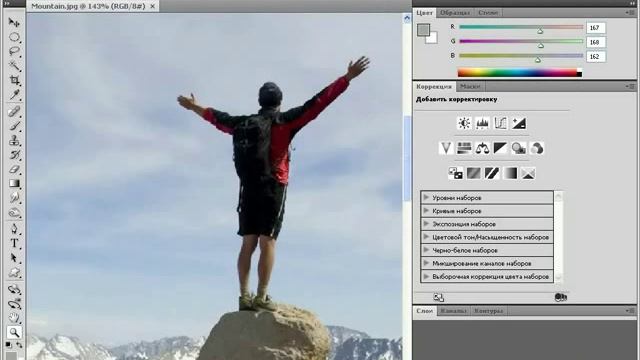Select the Path Selection arrow tool
Viewport: 640px width, 360px height.
pos(14,258)
